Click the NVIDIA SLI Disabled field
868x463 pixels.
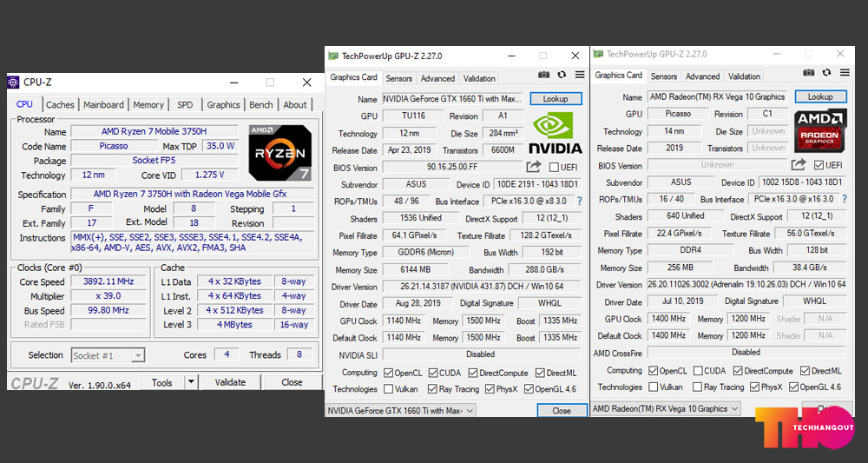[x=482, y=354]
